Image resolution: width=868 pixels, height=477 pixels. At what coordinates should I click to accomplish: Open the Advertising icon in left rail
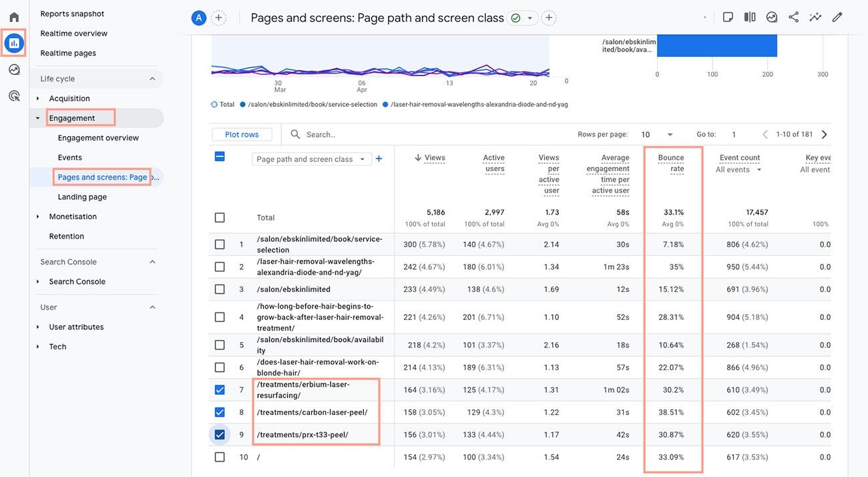click(x=14, y=96)
